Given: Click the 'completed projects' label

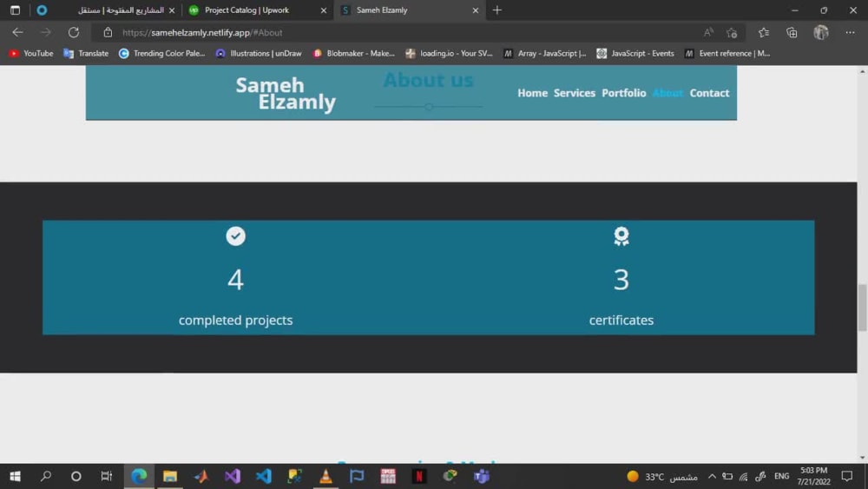Looking at the screenshot, I should (x=235, y=320).
